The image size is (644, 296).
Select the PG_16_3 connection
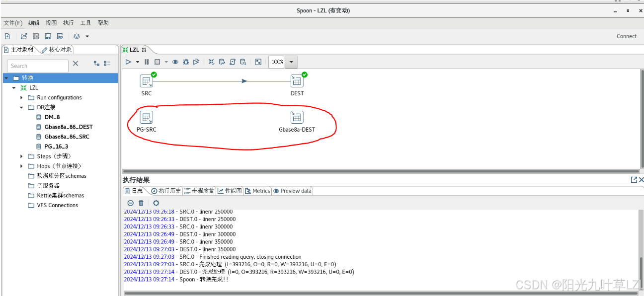click(x=56, y=147)
